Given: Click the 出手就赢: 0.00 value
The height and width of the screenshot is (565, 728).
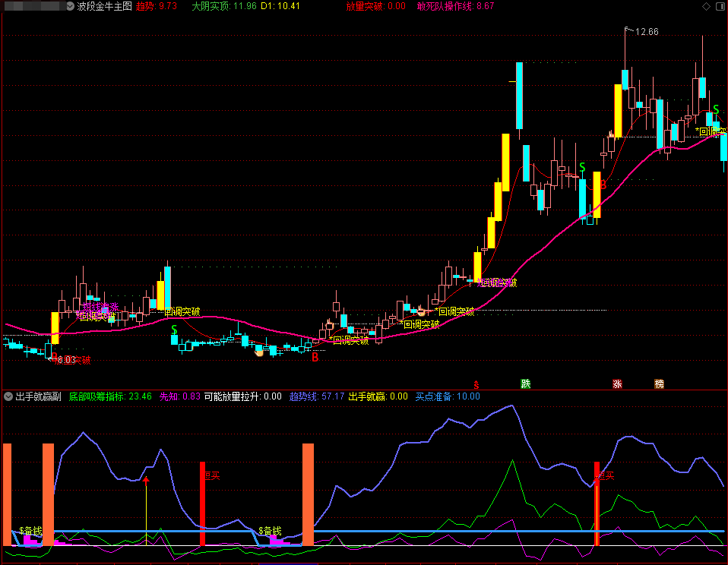Looking at the screenshot, I should point(378,396).
